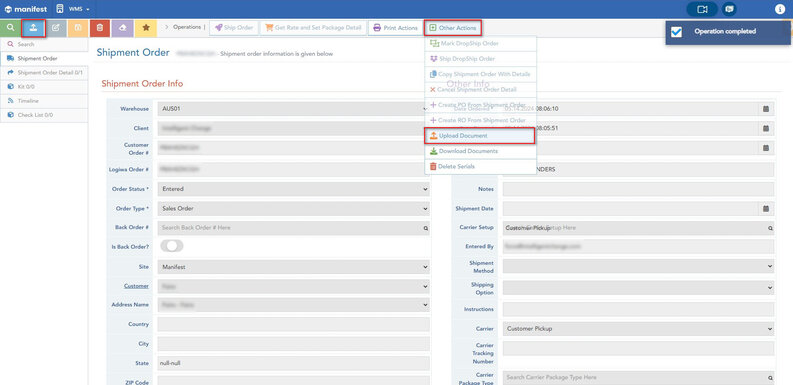793x385 pixels.
Task: Open the Address Name dropdown
Action: [x=293, y=305]
